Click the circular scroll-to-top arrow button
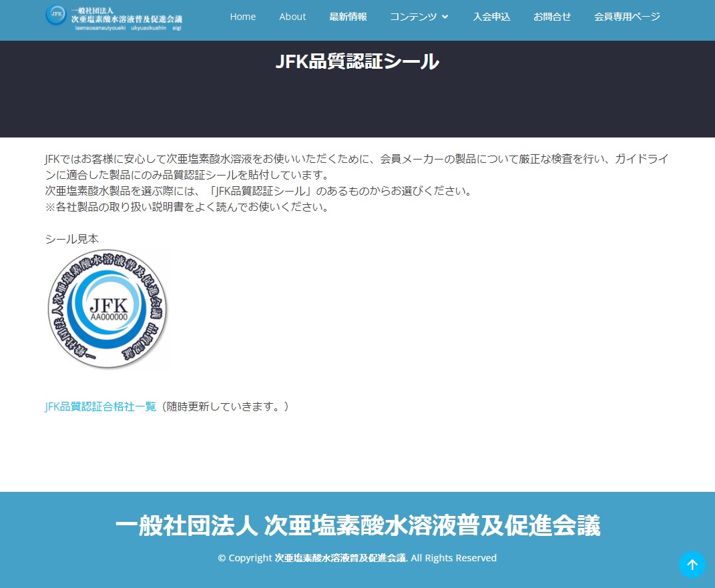Image resolution: width=715 pixels, height=588 pixels. click(x=692, y=565)
